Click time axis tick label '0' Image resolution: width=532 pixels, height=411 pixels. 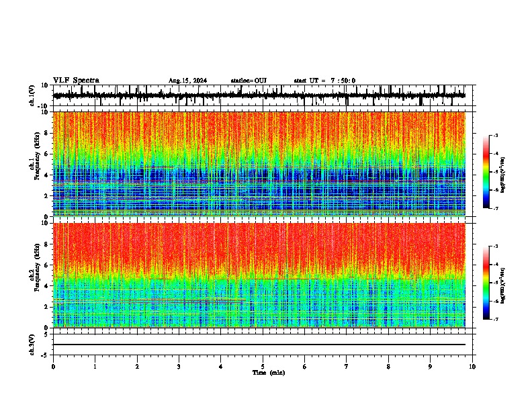point(53,367)
